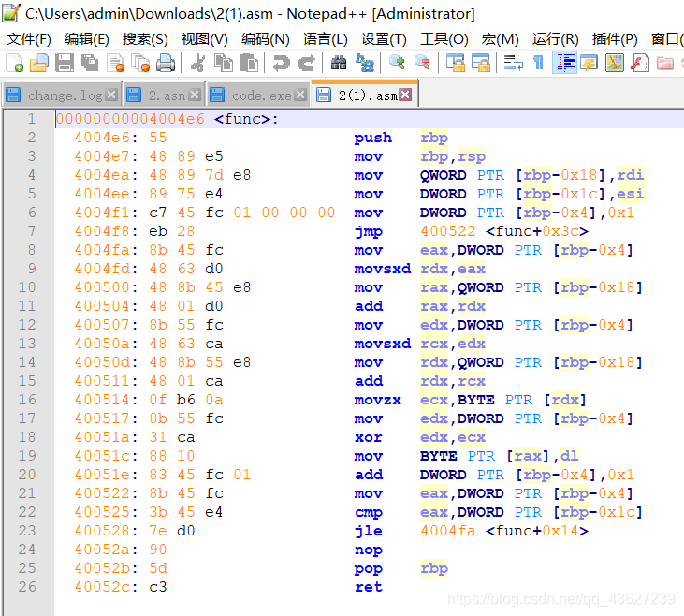This screenshot has width=684, height=616.
Task: Open the Function List icon
Action: [639, 63]
